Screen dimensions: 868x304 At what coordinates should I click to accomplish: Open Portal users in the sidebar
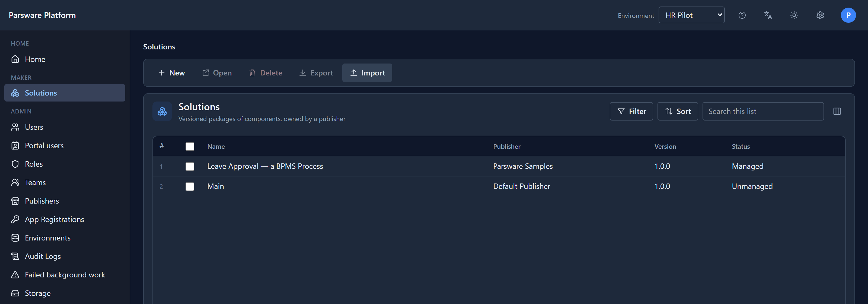pos(65,145)
